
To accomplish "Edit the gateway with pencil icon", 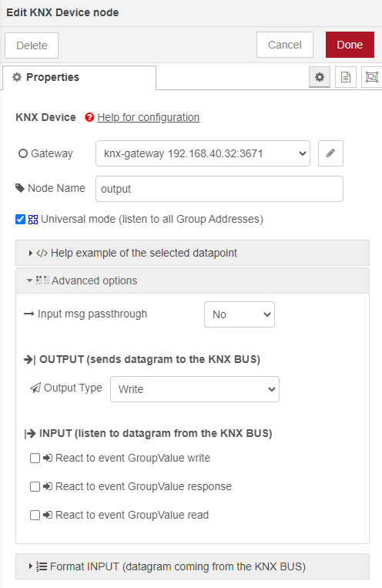I will coord(330,153).
